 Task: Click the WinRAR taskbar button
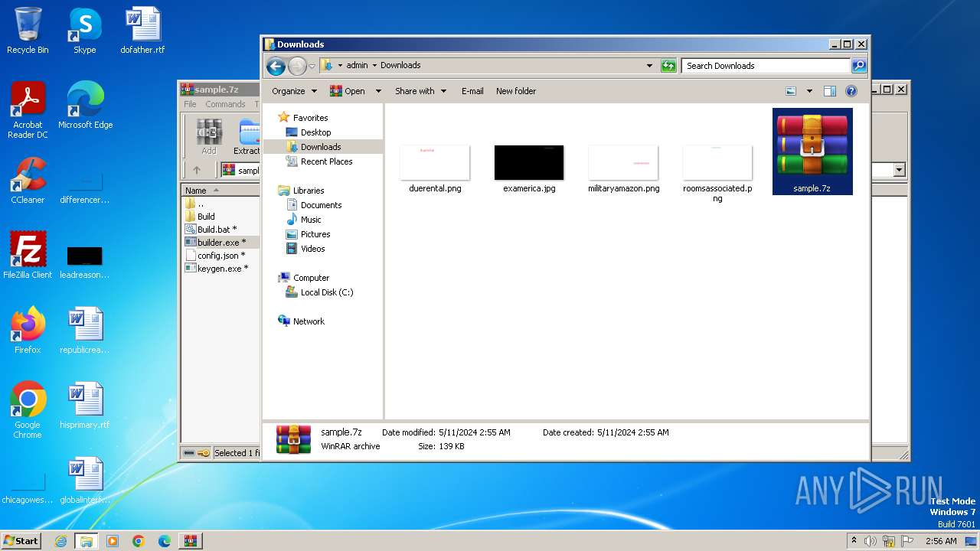[x=191, y=541]
